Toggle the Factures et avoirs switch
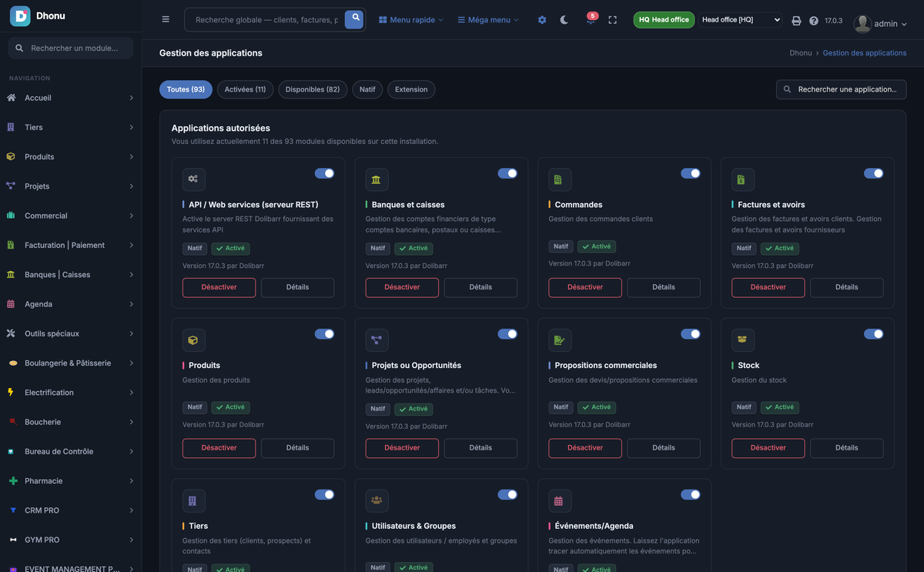The height and width of the screenshot is (572, 924). (x=873, y=173)
